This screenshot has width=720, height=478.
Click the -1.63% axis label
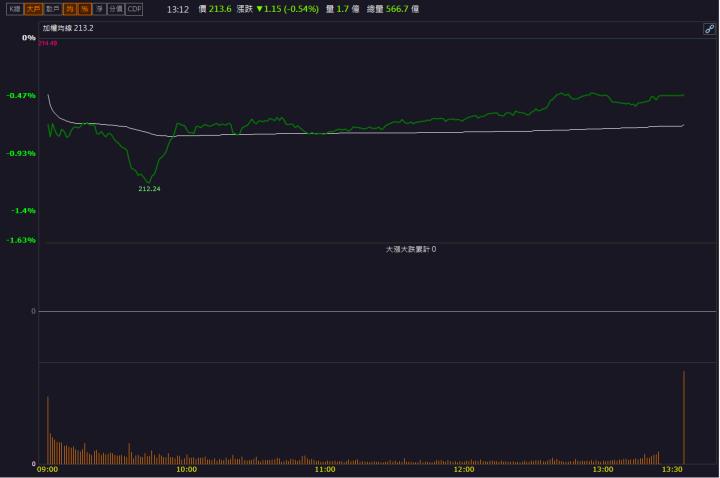pyautogui.click(x=21, y=240)
